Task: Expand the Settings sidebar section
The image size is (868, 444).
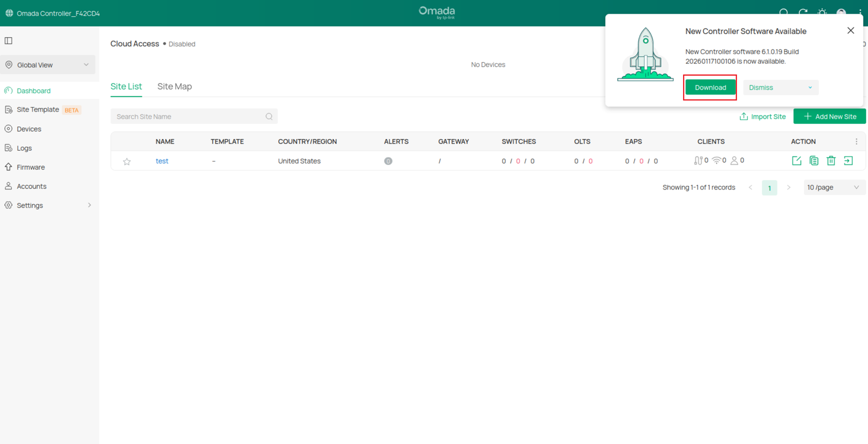Action: pyautogui.click(x=30, y=205)
